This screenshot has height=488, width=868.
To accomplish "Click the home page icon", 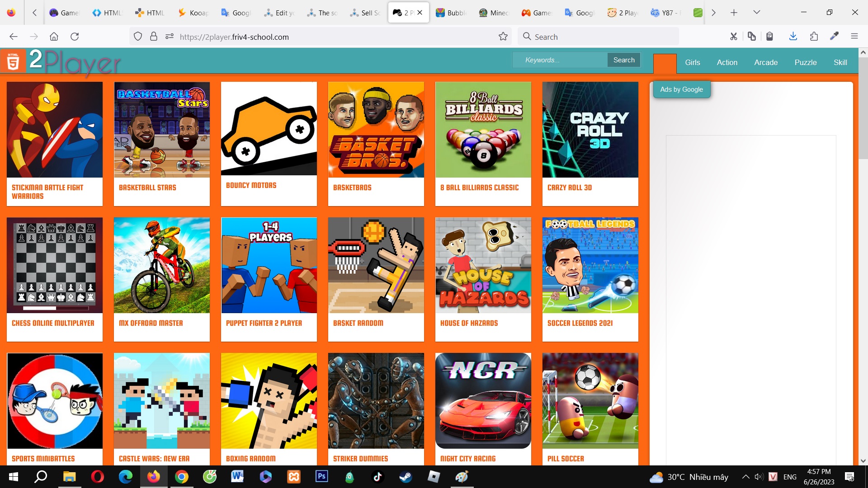I will (x=54, y=37).
